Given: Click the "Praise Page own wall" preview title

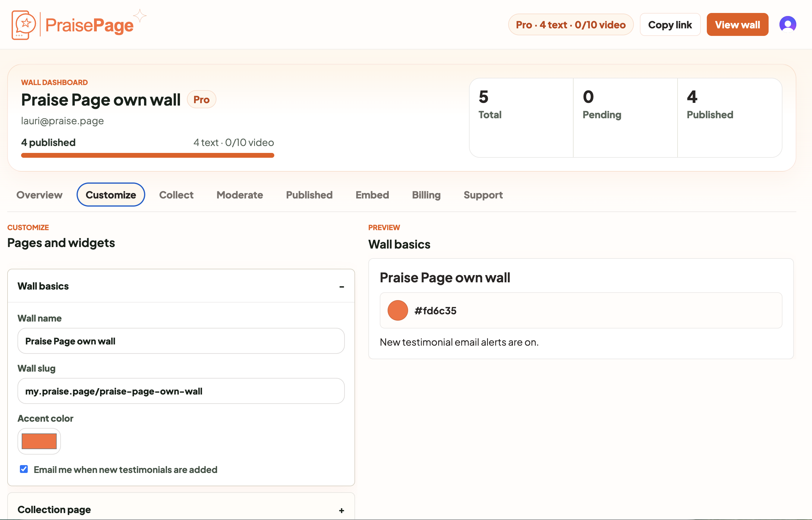Looking at the screenshot, I should tap(445, 277).
